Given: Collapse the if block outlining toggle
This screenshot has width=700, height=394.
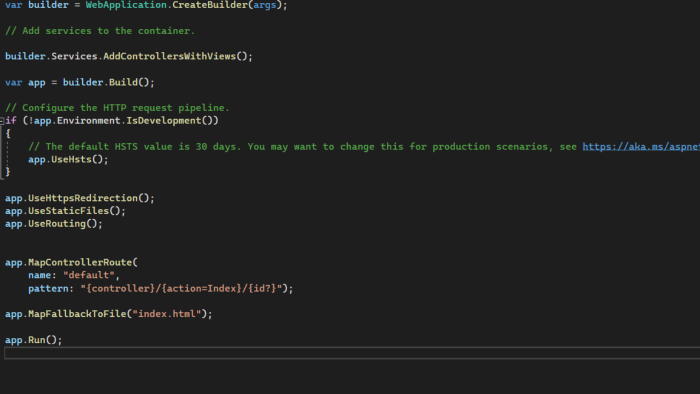Looking at the screenshot, I should coord(2,121).
